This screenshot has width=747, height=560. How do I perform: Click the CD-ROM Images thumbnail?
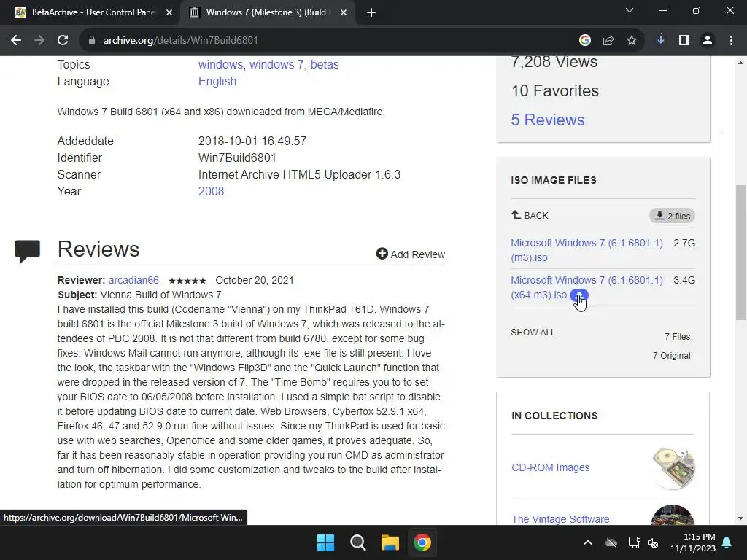click(x=673, y=468)
